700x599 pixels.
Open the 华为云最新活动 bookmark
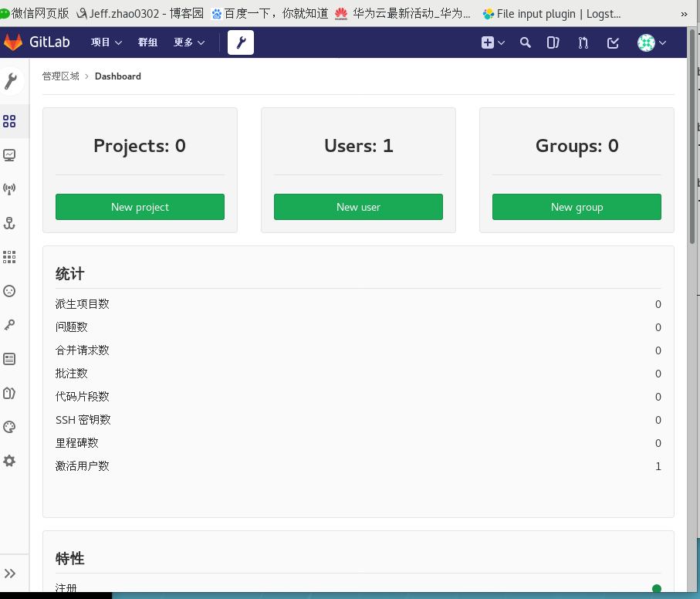click(x=403, y=13)
